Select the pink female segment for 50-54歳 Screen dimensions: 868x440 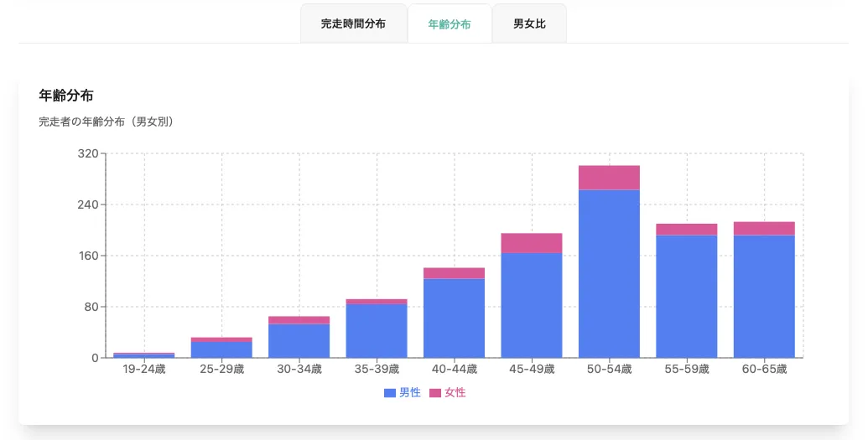(609, 178)
